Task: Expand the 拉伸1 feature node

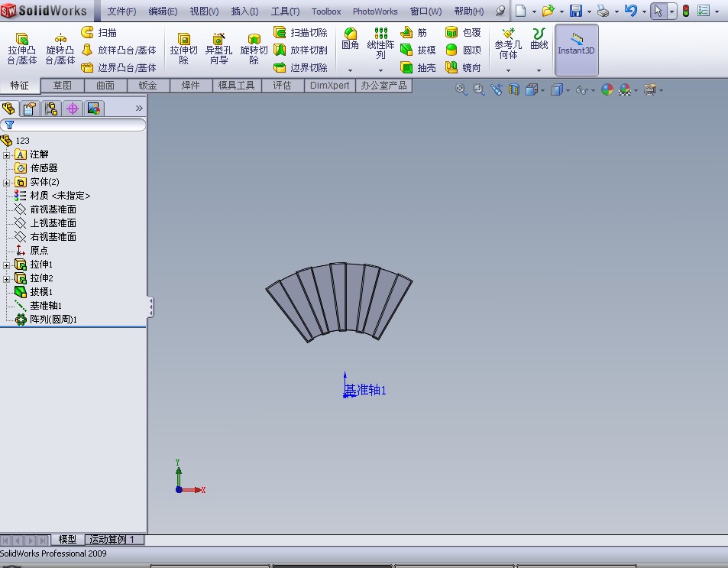Action: 6,265
